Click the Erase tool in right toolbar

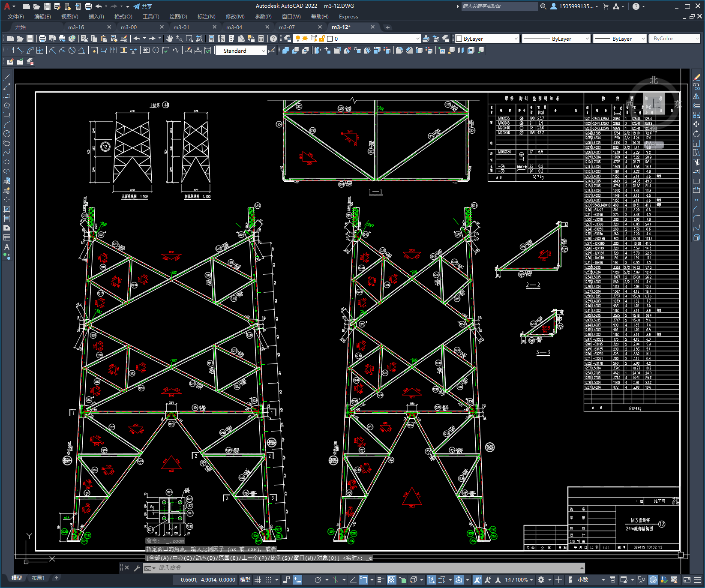(x=696, y=77)
